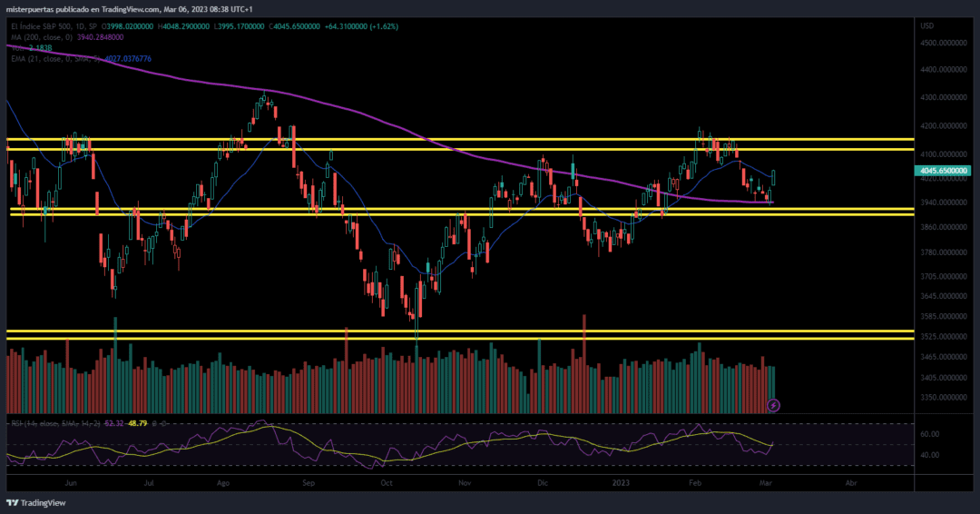Click the Nov label on time axis
The height and width of the screenshot is (514, 980).
(465, 483)
